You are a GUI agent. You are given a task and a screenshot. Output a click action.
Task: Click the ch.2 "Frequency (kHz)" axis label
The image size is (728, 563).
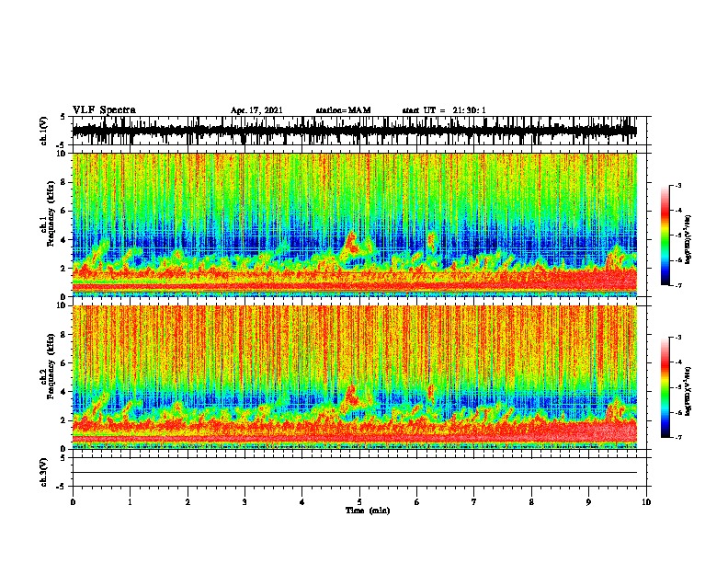[51, 366]
